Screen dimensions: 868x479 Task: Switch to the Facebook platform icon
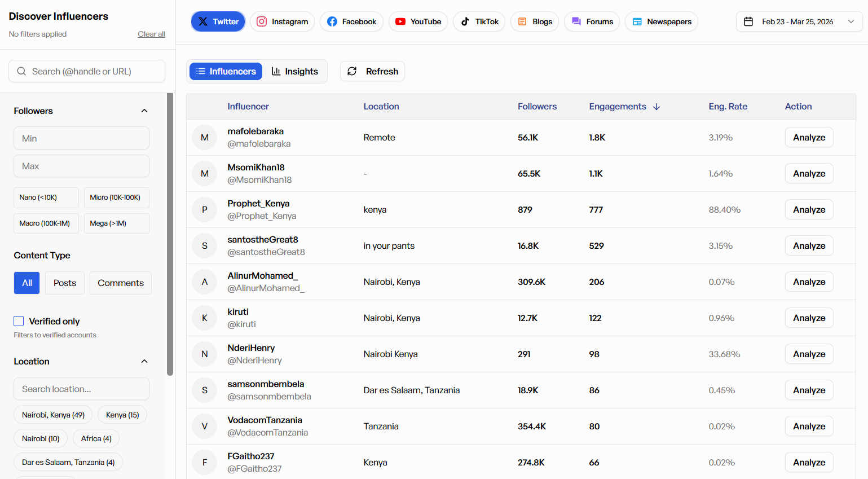click(332, 21)
